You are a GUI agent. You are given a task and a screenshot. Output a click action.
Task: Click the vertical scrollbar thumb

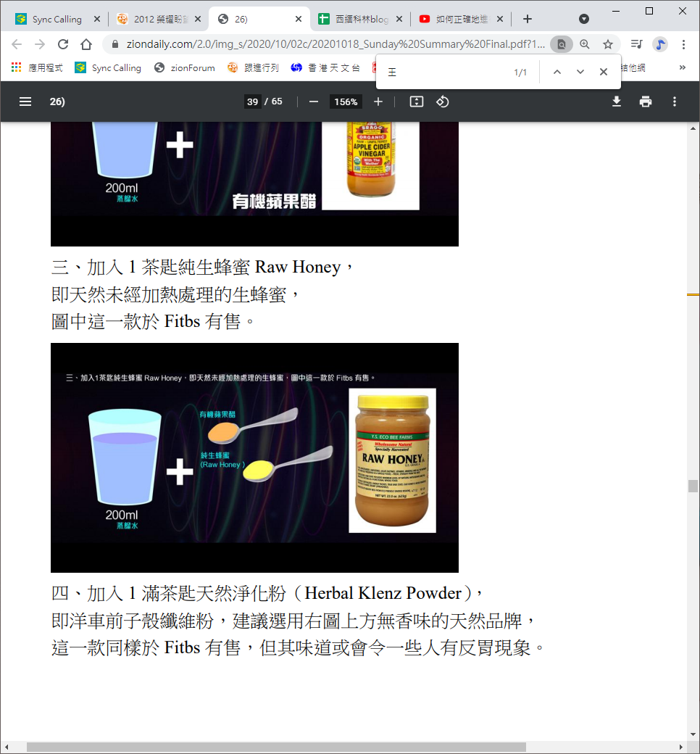coord(693,486)
